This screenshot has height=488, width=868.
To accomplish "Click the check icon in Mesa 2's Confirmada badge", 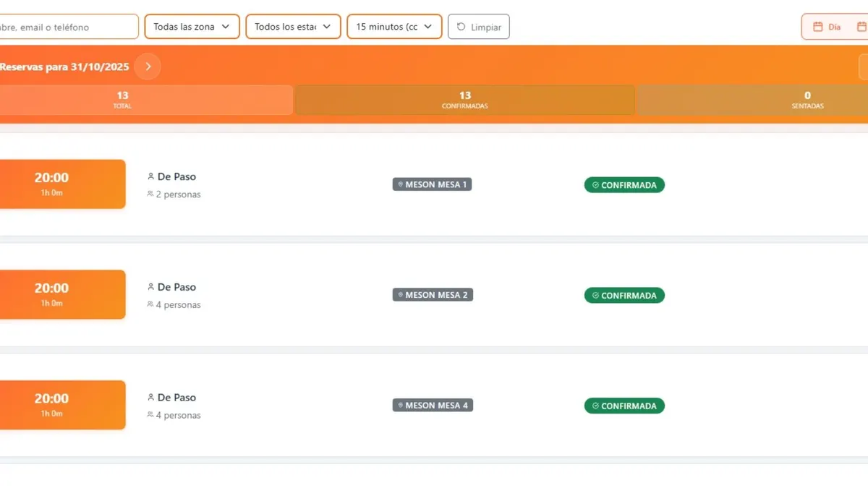I will pyautogui.click(x=595, y=296).
